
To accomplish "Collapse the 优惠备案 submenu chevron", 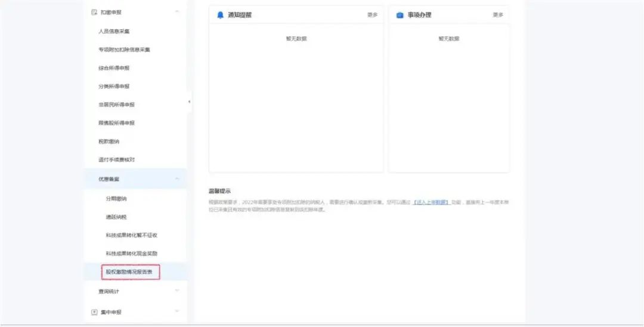I will (x=177, y=178).
